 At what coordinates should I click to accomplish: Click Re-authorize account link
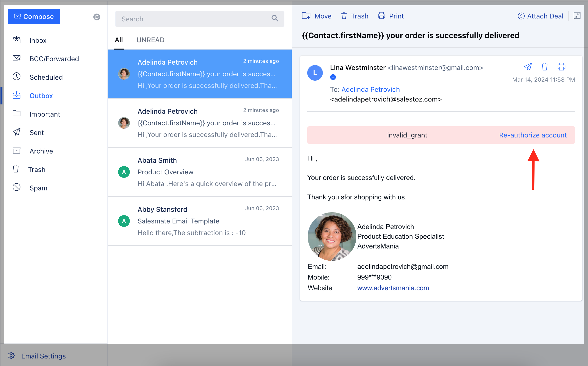(x=533, y=135)
